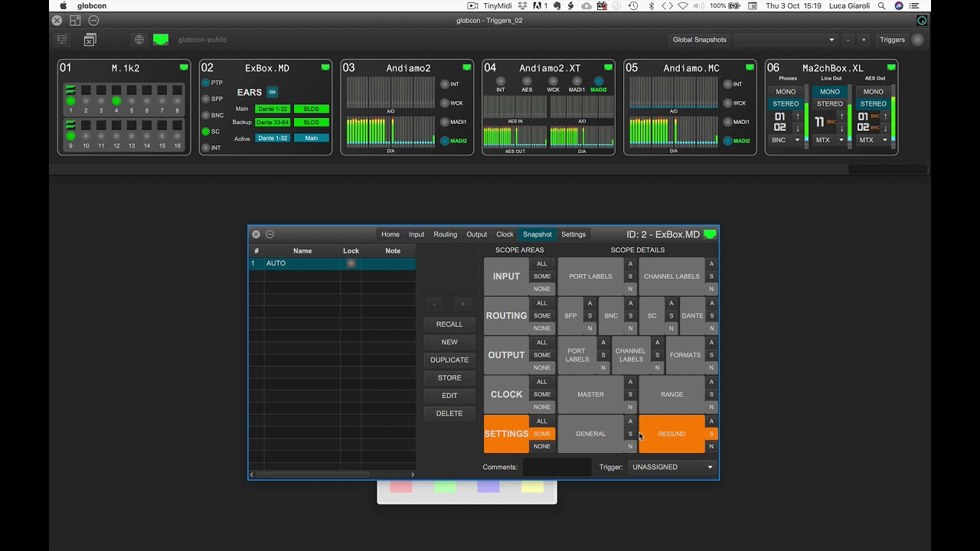Image resolution: width=980 pixels, height=551 pixels.
Task: Click the STORE snapshot button
Action: tap(449, 377)
